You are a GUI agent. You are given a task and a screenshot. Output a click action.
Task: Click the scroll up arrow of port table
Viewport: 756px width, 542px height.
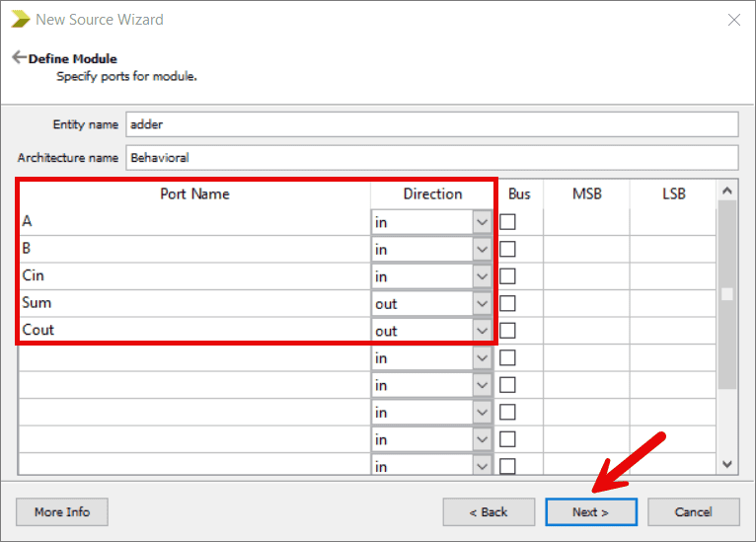coord(727,191)
